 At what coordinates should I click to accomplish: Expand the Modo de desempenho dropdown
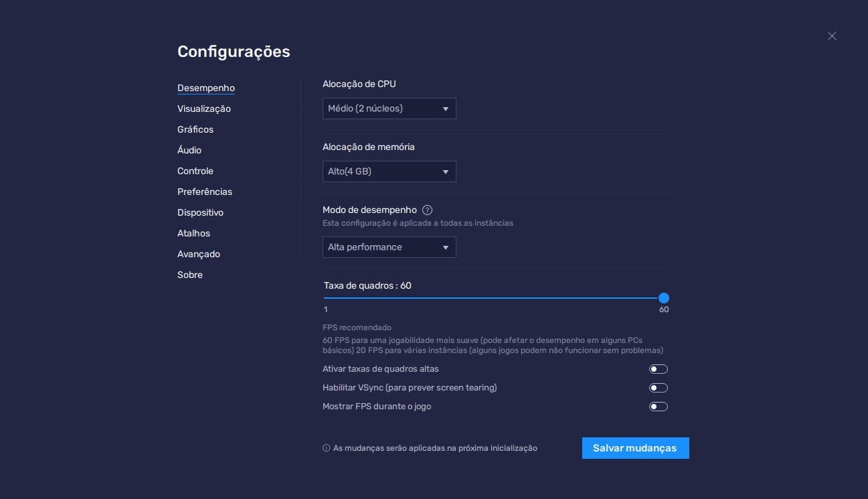389,247
